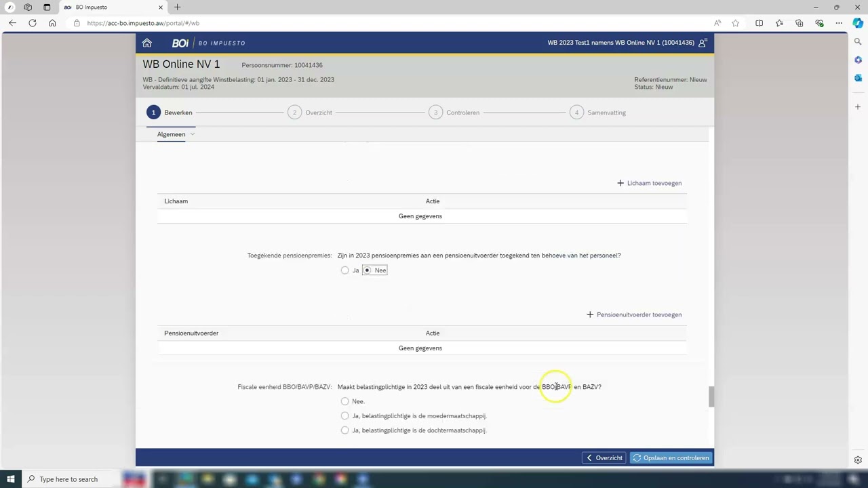The width and height of the screenshot is (868, 488).
Task: Open Outlook icon in Edge sidebar
Action: tap(858, 78)
